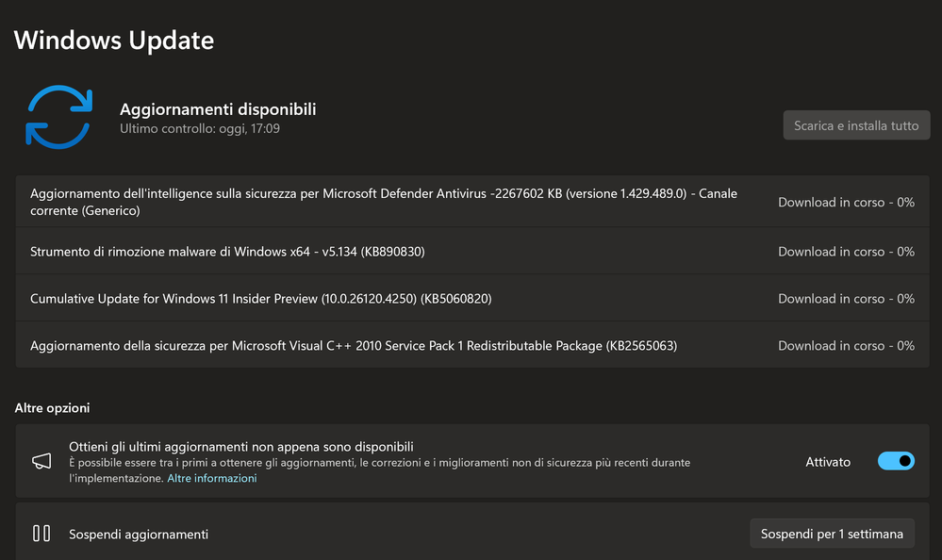942x560 pixels.
Task: Click 'Sospendi per 1 settimana' button
Action: point(832,534)
